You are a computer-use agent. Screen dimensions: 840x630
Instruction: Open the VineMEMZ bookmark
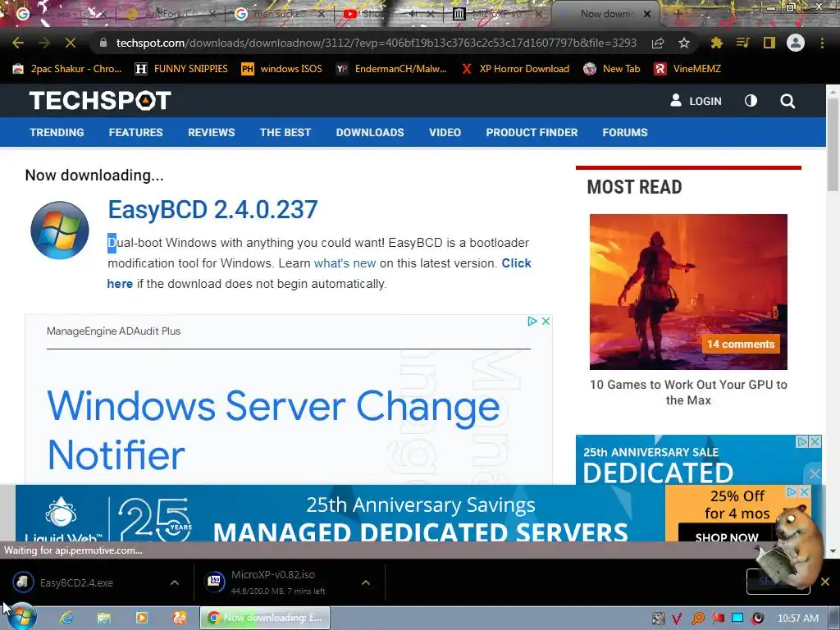(x=687, y=69)
